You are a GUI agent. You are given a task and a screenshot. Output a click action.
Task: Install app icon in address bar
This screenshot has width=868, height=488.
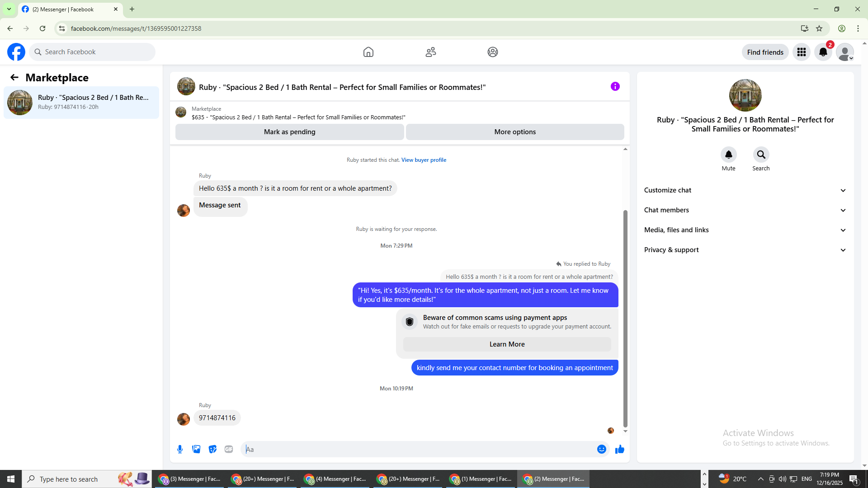[804, 28]
